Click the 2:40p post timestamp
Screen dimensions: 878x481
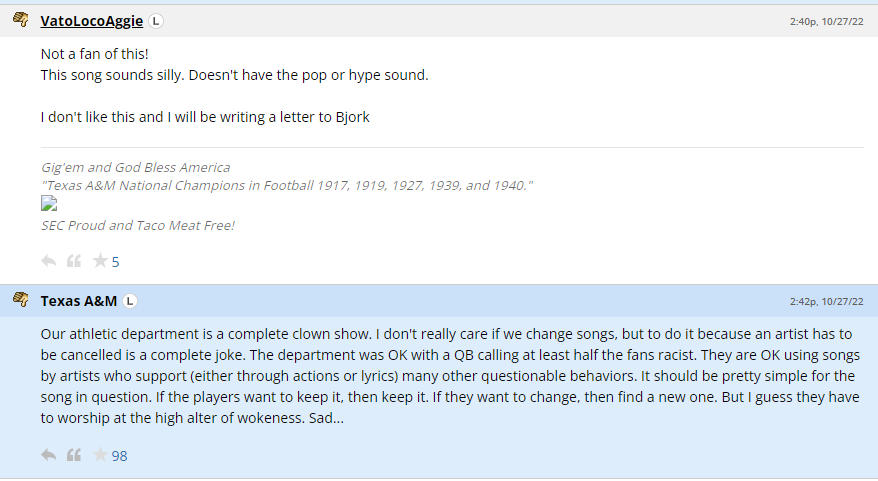click(x=826, y=21)
